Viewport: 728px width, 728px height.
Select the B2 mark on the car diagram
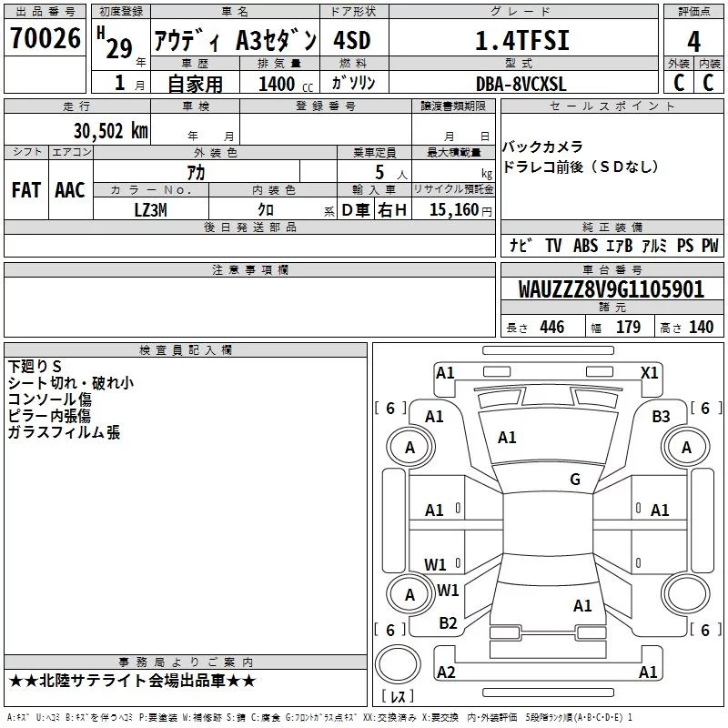(x=448, y=622)
